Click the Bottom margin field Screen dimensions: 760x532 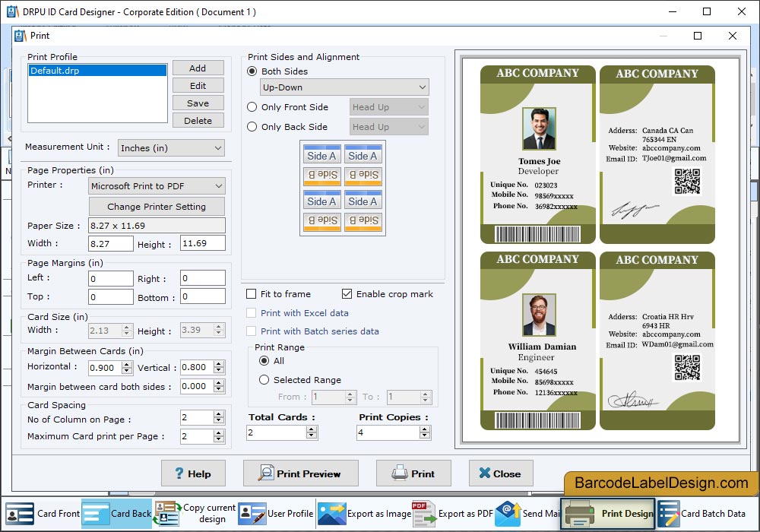(203, 296)
